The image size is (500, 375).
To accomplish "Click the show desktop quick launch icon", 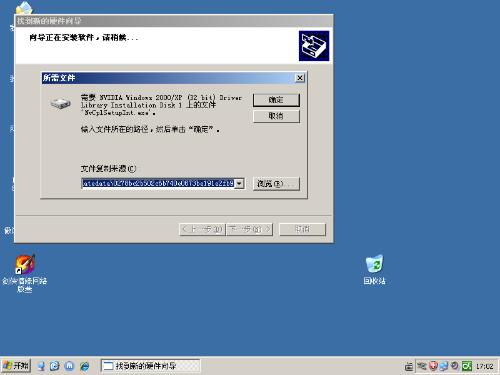I will click(41, 366).
